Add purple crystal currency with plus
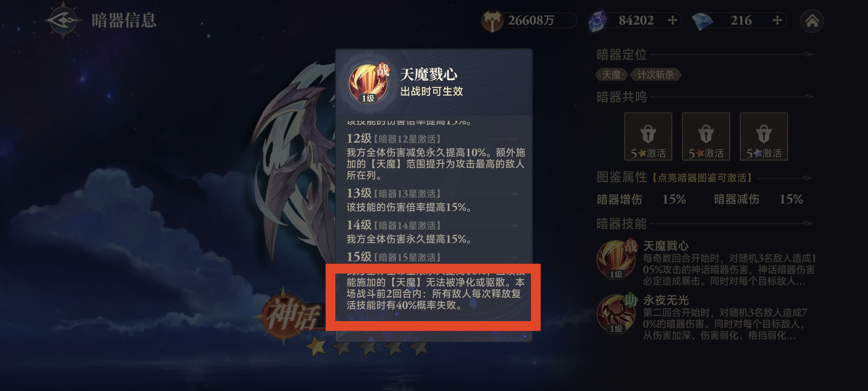The height and width of the screenshot is (391, 868). point(672,20)
